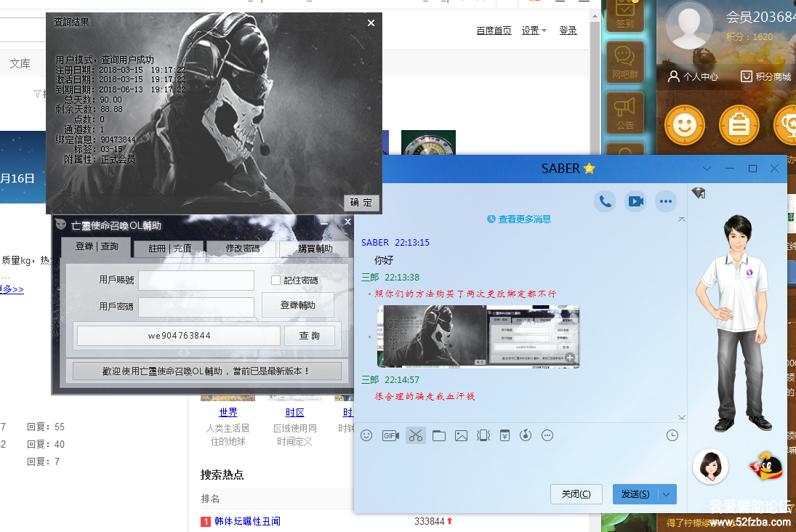The image size is (796, 532).
Task: Click the we904763844 query field
Action: pyautogui.click(x=179, y=336)
